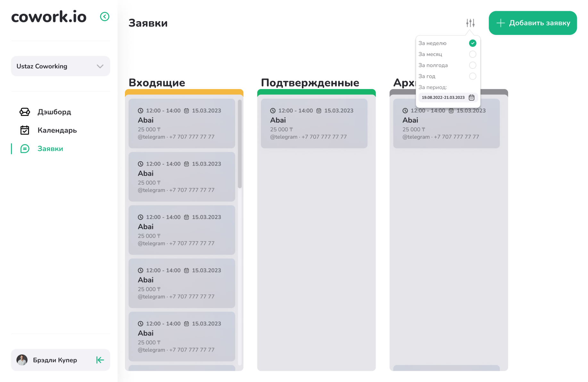
Task: Open the Дэшборд menu item
Action: click(x=54, y=112)
